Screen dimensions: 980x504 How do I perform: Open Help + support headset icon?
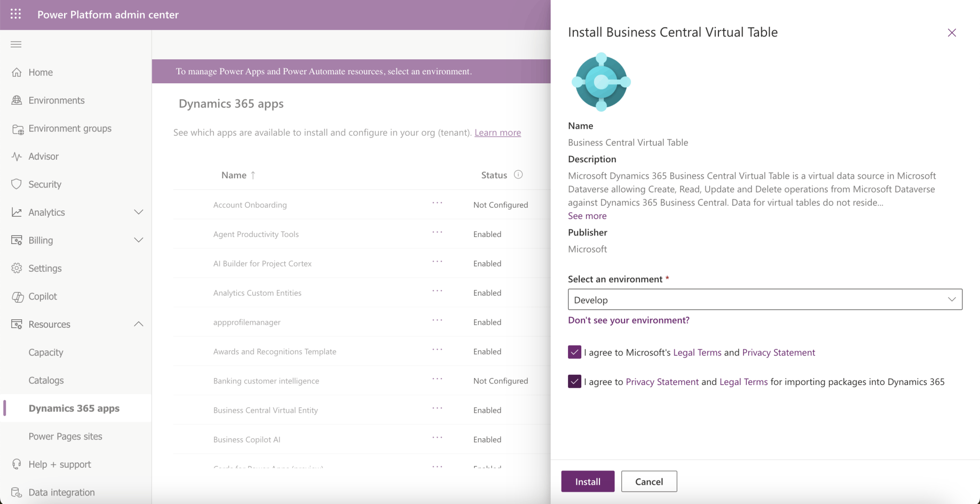(x=17, y=464)
